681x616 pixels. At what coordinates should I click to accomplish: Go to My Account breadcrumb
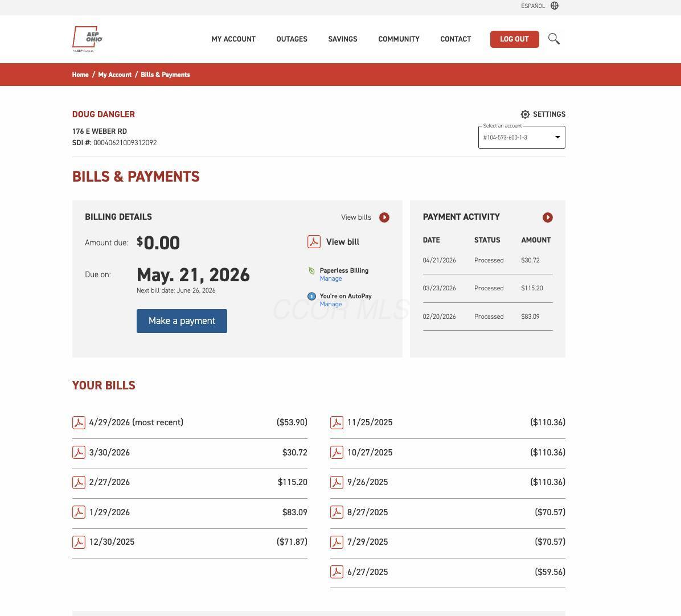(x=114, y=75)
